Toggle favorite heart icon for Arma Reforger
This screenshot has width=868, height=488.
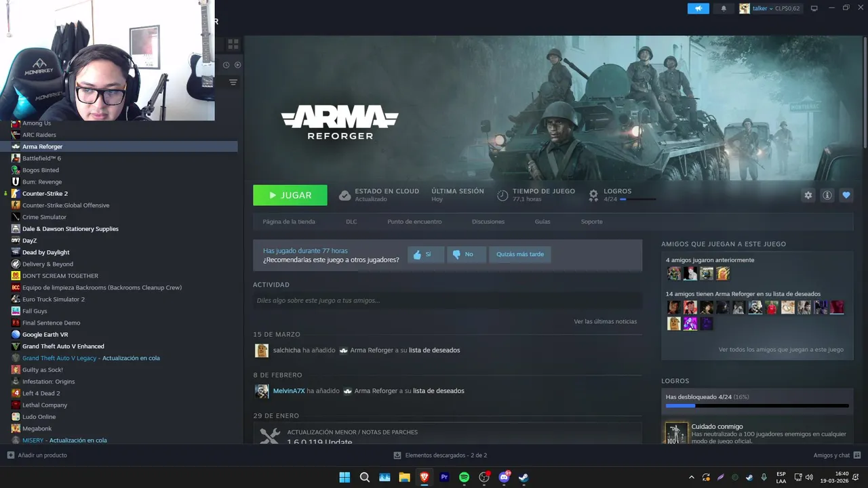pyautogui.click(x=846, y=195)
